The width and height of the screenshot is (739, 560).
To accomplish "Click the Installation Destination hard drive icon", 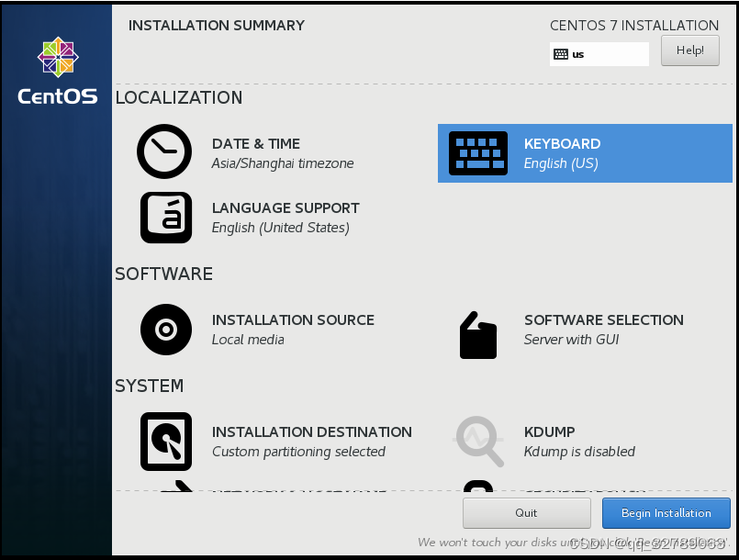I will (166, 442).
